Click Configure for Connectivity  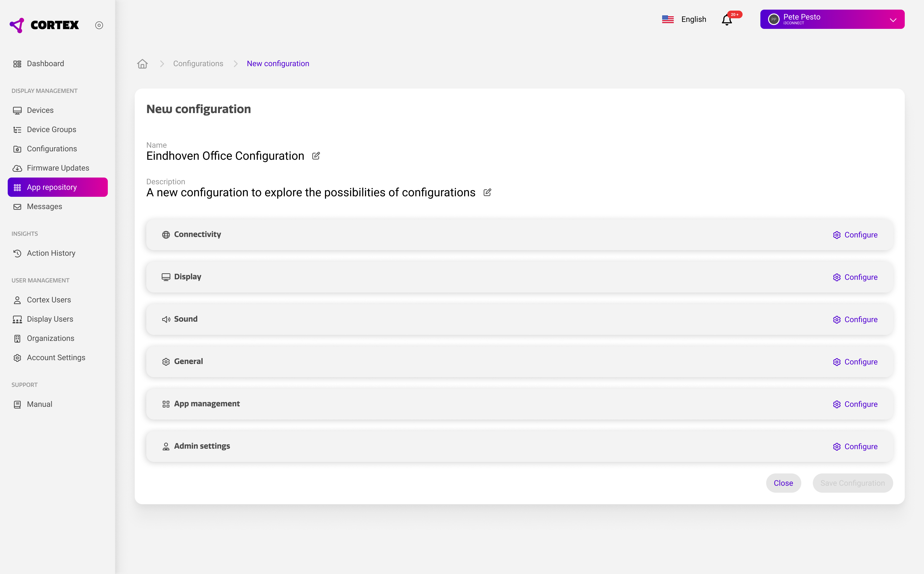855,235
